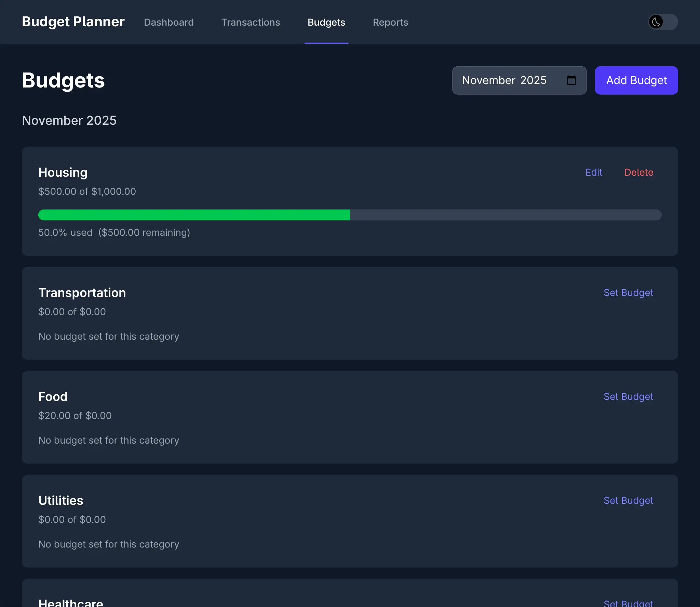Select the Budgets tab
The image size is (700, 607).
326,22
